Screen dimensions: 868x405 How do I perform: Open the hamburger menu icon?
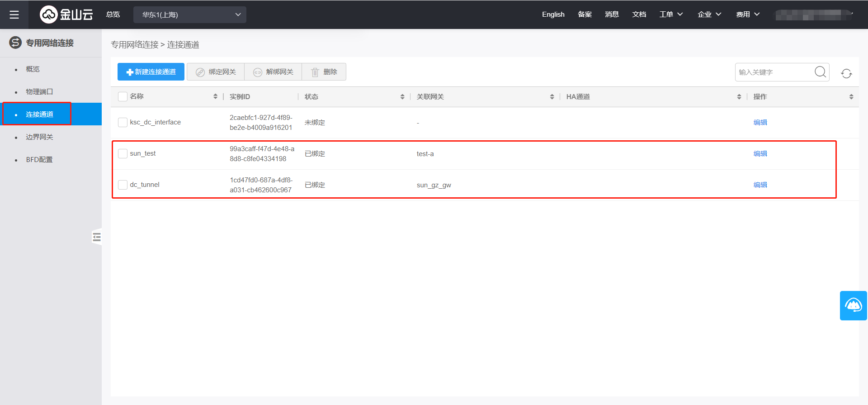point(14,14)
